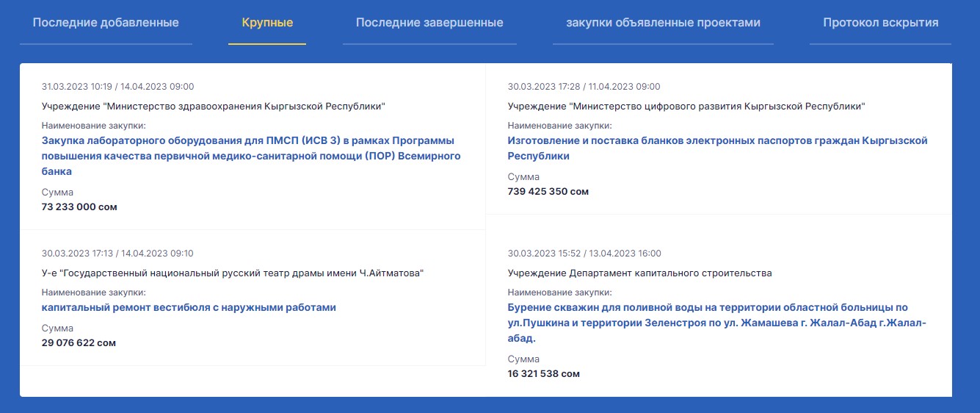Switch to the Последние добавленные tab
The image size is (980, 413).
pyautogui.click(x=106, y=23)
